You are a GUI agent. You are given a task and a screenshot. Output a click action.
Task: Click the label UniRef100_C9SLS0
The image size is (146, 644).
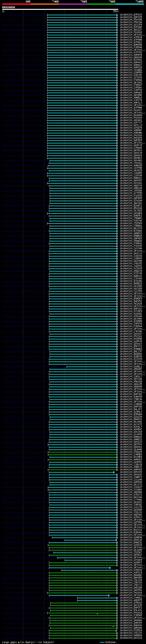[131, 512]
